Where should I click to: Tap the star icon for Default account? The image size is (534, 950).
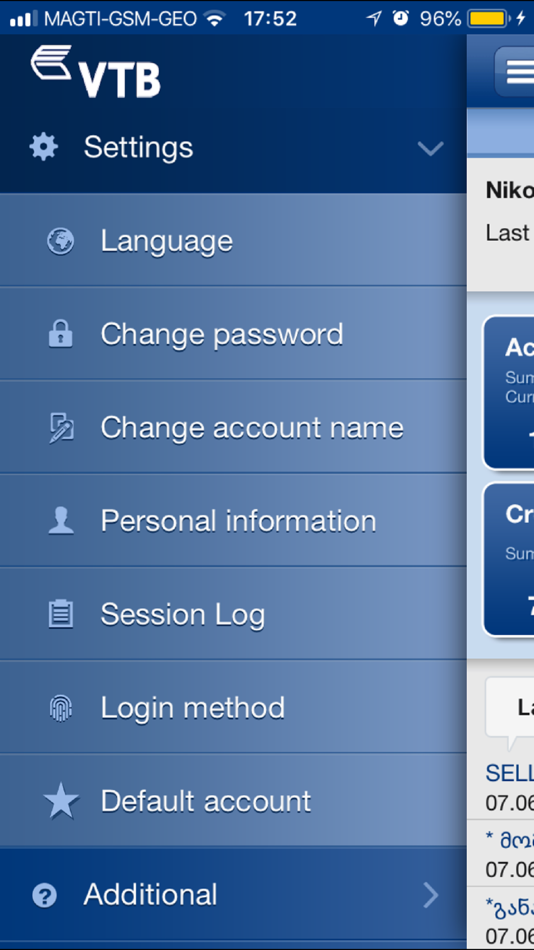point(61,800)
